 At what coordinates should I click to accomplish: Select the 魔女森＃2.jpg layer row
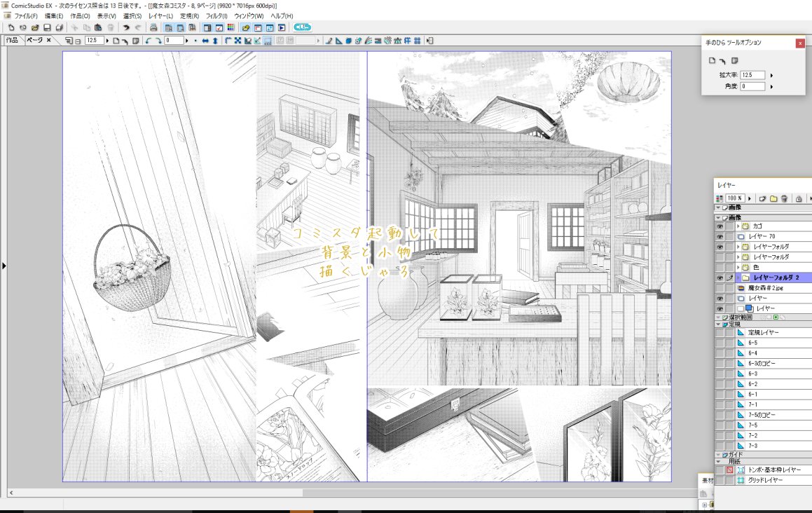coord(773,288)
